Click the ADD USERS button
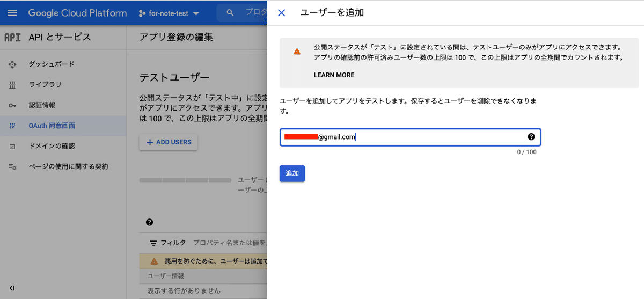 point(169,142)
